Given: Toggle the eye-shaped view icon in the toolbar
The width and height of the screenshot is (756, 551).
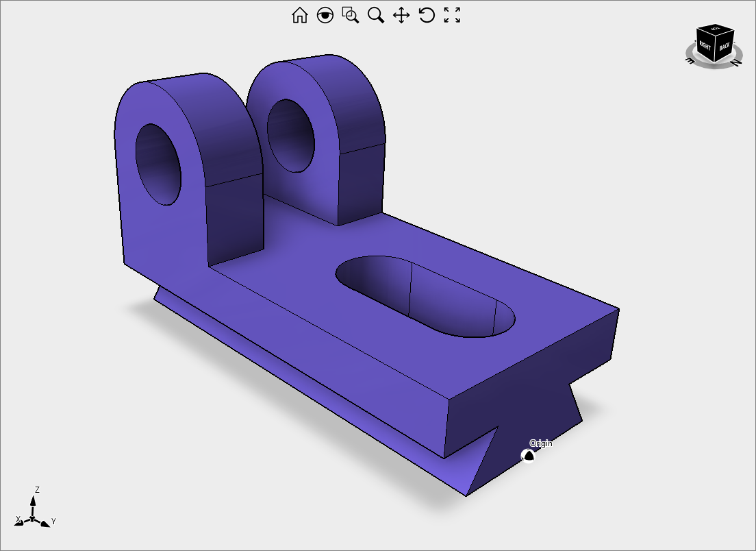Looking at the screenshot, I should pyautogui.click(x=325, y=15).
